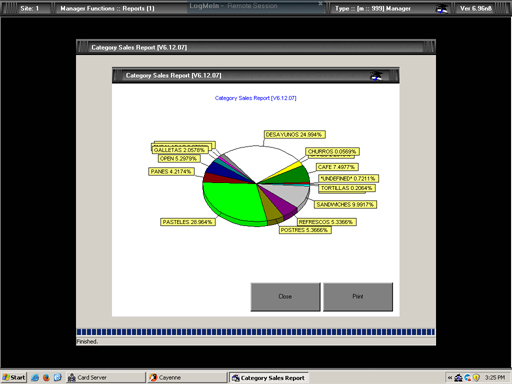Click the graduate hat icon in dialog title

pos(376,76)
